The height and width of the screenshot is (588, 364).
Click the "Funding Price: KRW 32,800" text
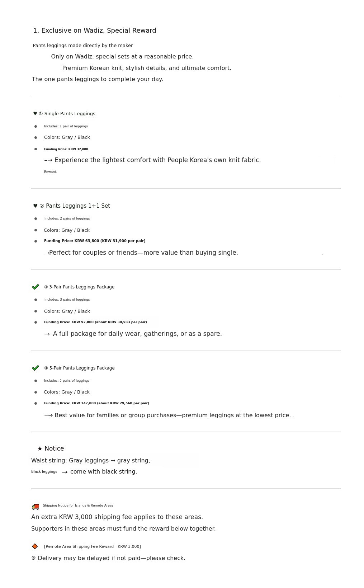point(66,149)
